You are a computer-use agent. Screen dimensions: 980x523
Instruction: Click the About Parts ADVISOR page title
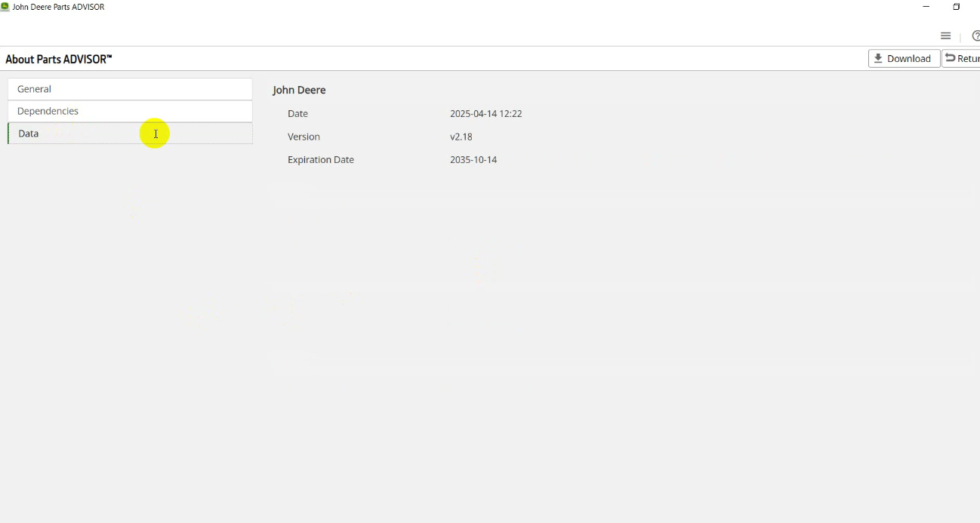[59, 59]
